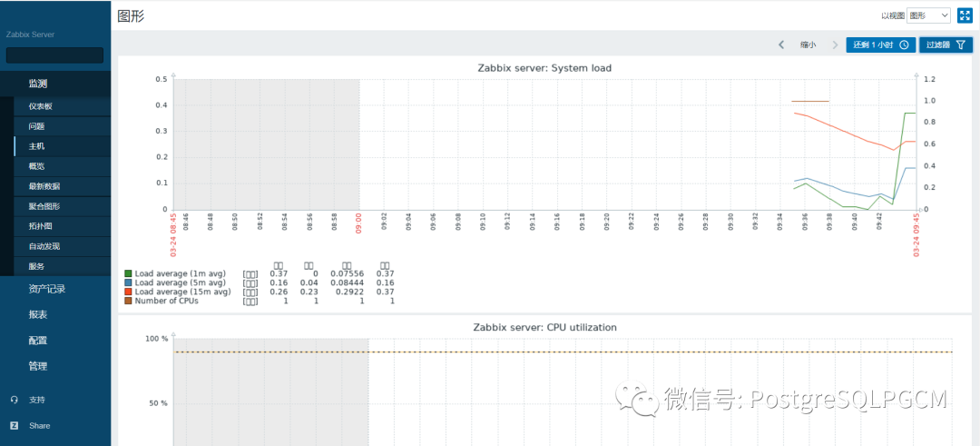Open 问题 problems menu item

pyautogui.click(x=62, y=126)
